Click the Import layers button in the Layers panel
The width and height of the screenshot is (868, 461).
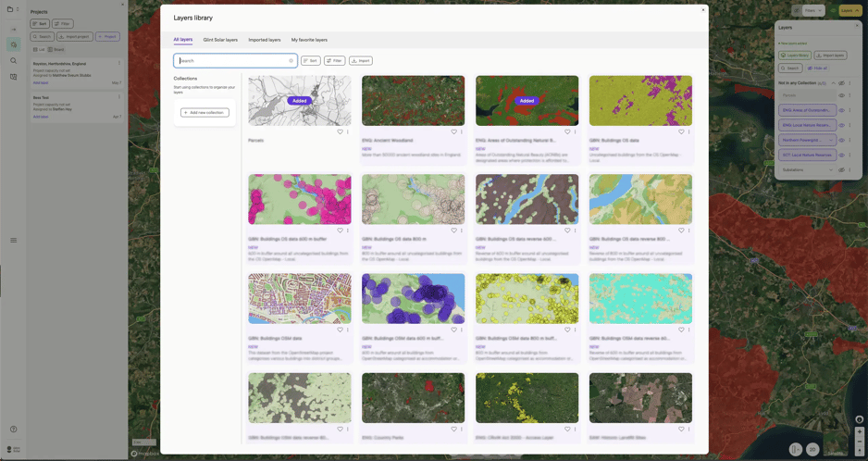[x=830, y=56]
